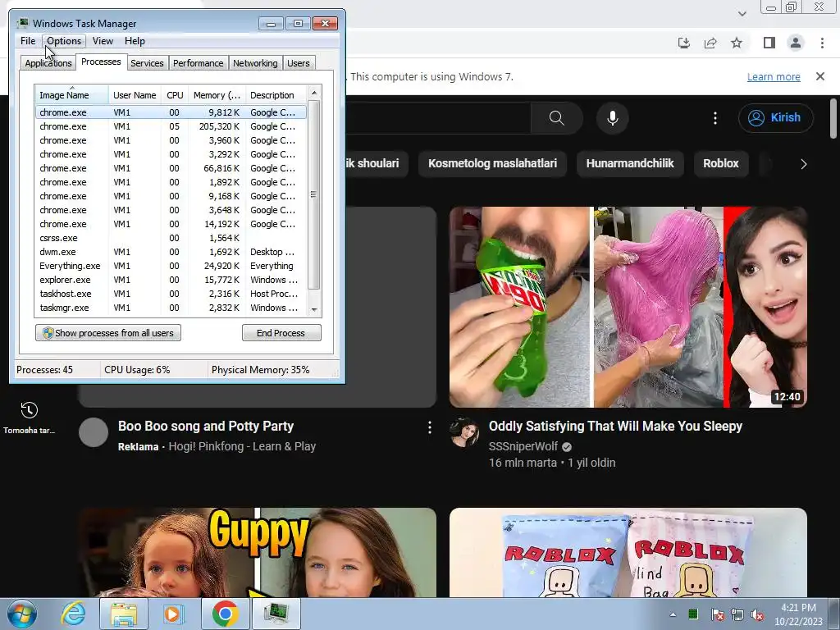Show hidden tray icons arrow

pos(673,614)
